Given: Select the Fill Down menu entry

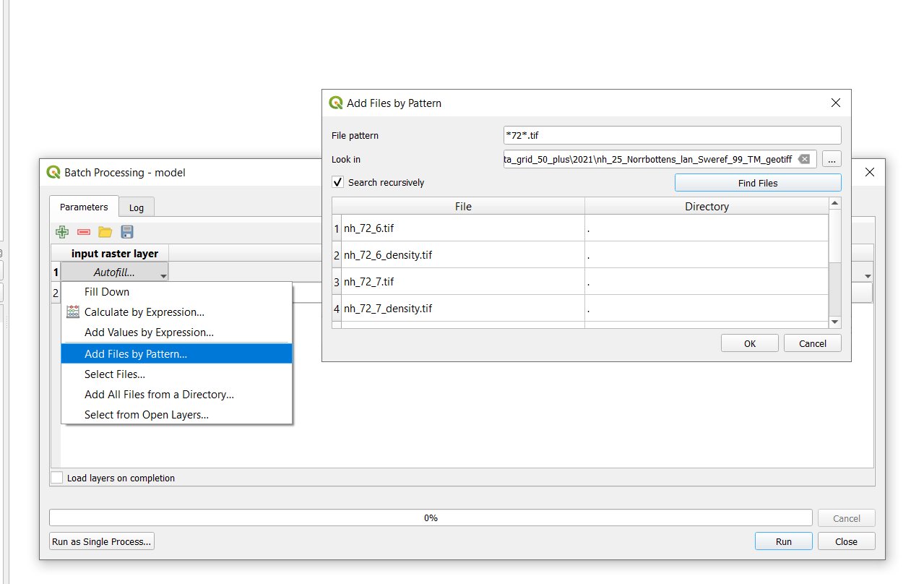Looking at the screenshot, I should coord(106,291).
